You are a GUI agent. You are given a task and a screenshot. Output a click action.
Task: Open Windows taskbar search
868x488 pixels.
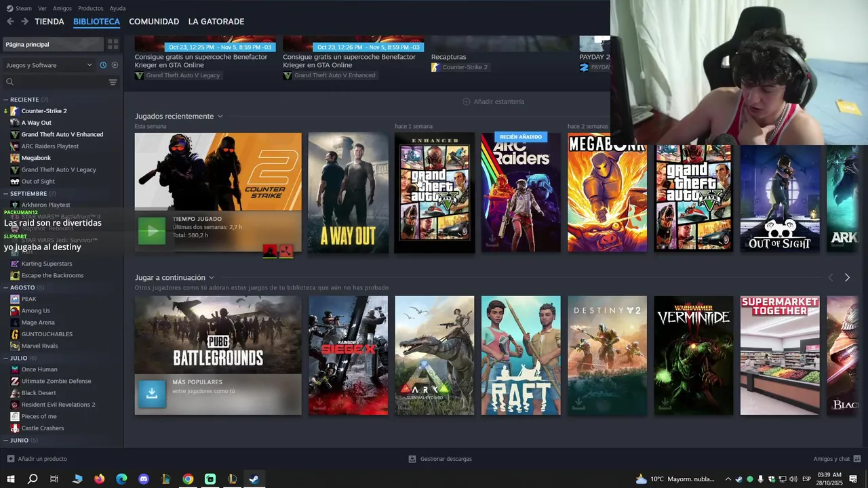click(33, 479)
